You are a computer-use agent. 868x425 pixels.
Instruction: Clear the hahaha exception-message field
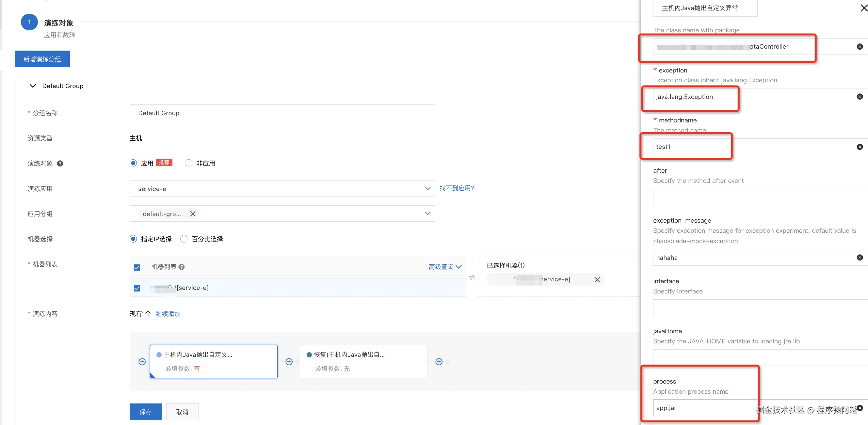click(860, 257)
